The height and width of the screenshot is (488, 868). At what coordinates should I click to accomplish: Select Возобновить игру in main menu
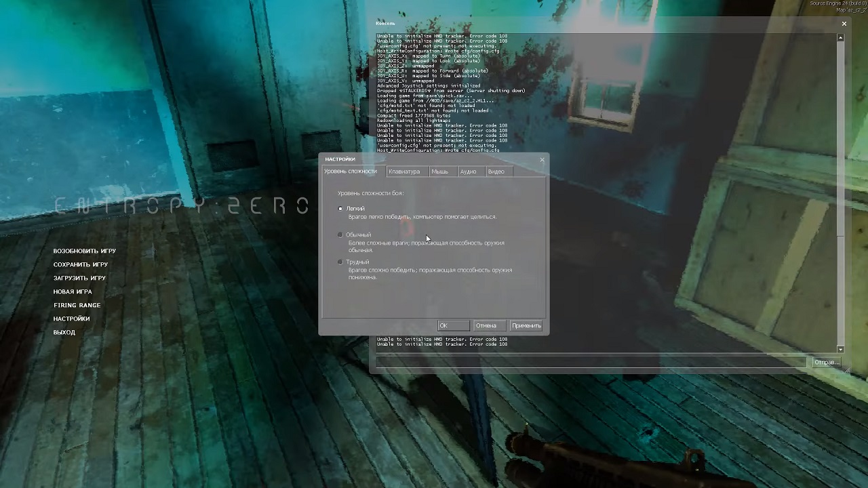pos(85,251)
